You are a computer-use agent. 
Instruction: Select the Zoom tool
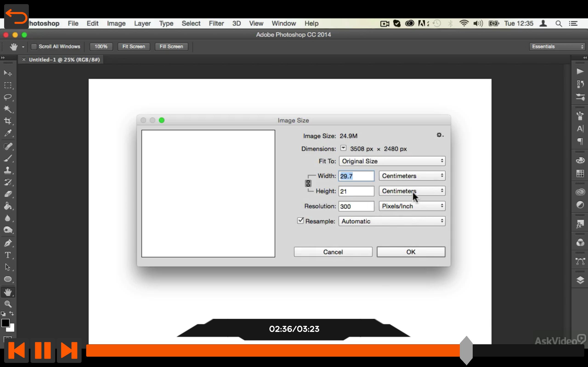[8, 304]
